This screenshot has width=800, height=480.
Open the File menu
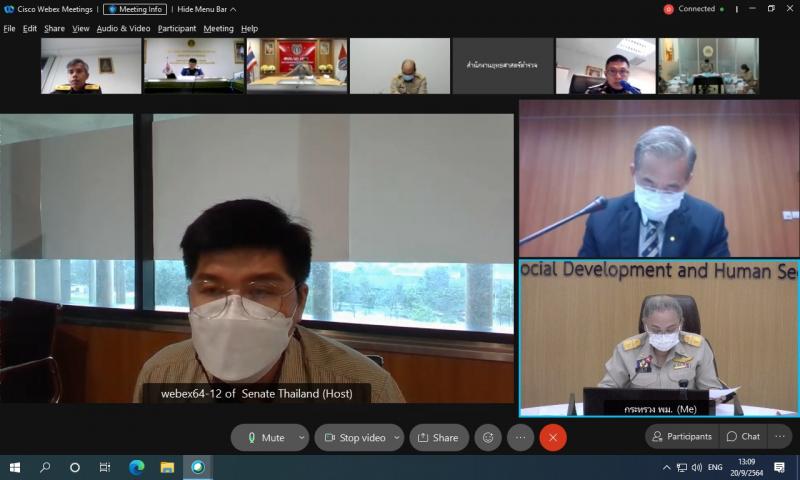coord(9,29)
